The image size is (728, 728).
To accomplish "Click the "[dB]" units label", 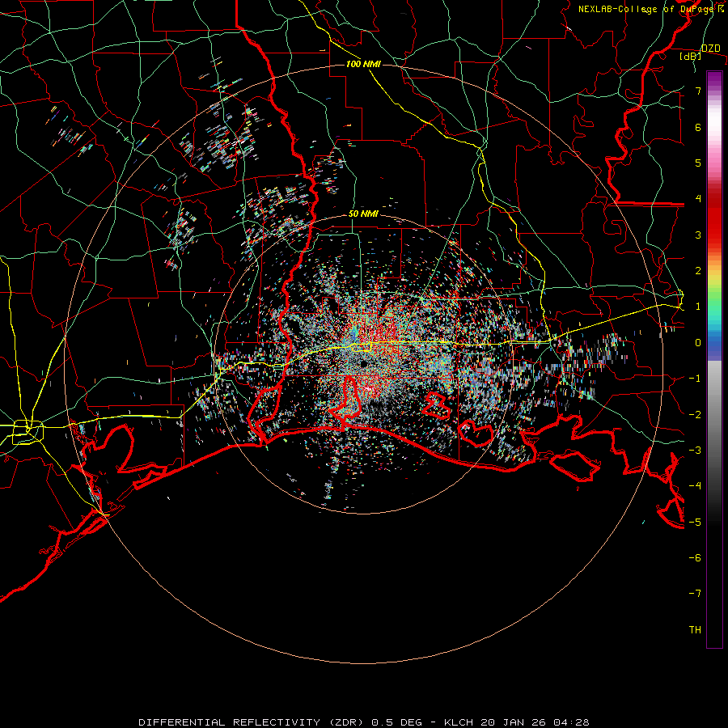I will pos(691,57).
